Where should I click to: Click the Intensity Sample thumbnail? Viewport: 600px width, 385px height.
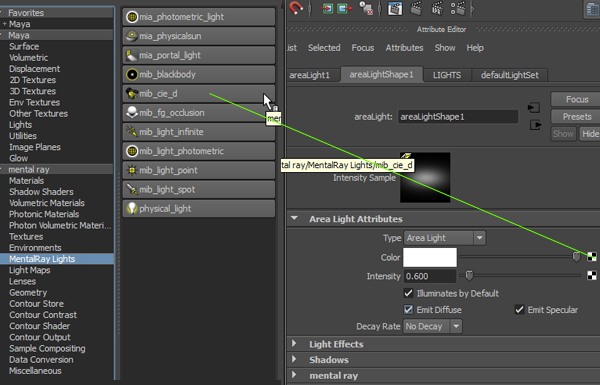425,177
